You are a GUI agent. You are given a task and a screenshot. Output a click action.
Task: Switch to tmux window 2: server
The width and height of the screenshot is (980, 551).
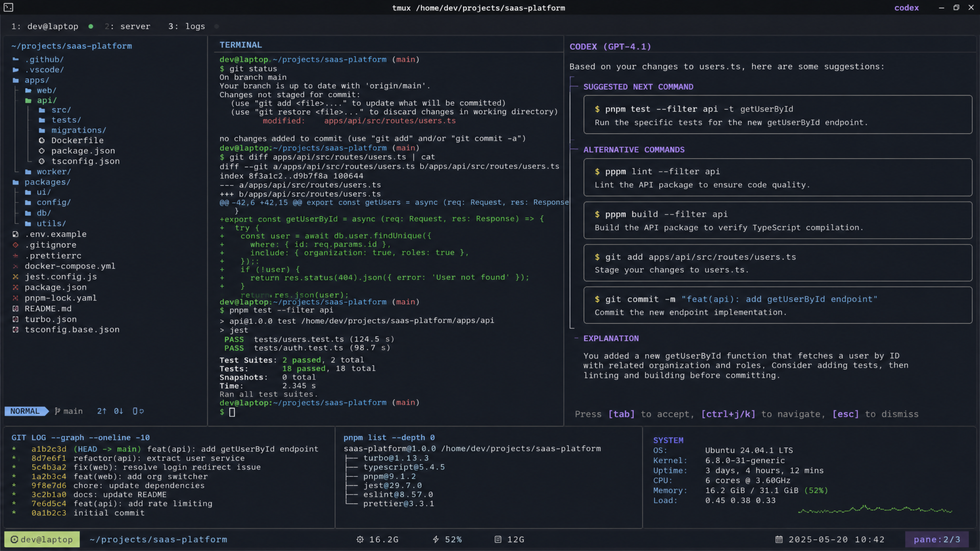127,26
